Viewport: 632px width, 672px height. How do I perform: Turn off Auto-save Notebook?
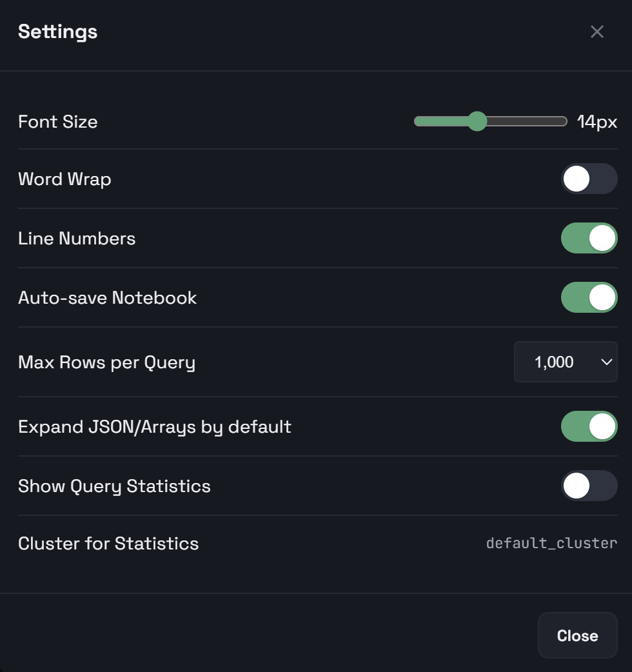(x=589, y=297)
